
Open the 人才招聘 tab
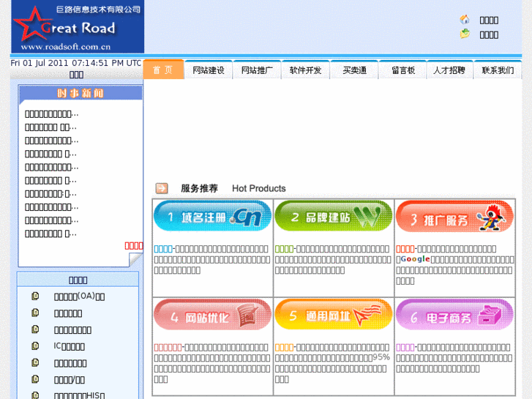point(449,70)
